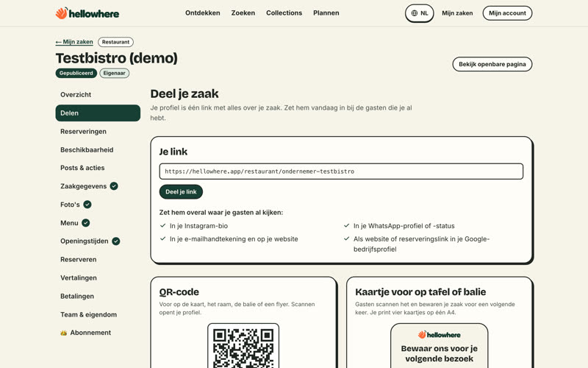The image size is (588, 368).
Task: Select Overzicht in the sidebar
Action: point(98,95)
